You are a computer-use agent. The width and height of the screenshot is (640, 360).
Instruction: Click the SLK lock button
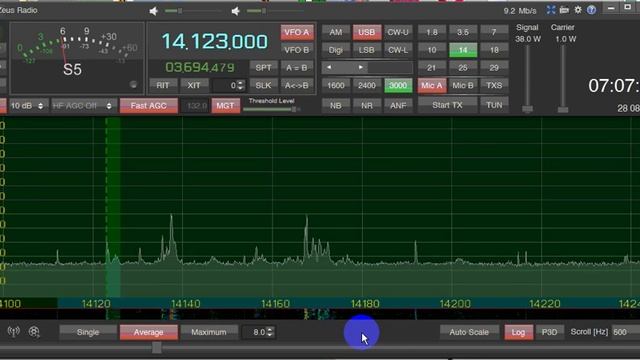pos(263,86)
